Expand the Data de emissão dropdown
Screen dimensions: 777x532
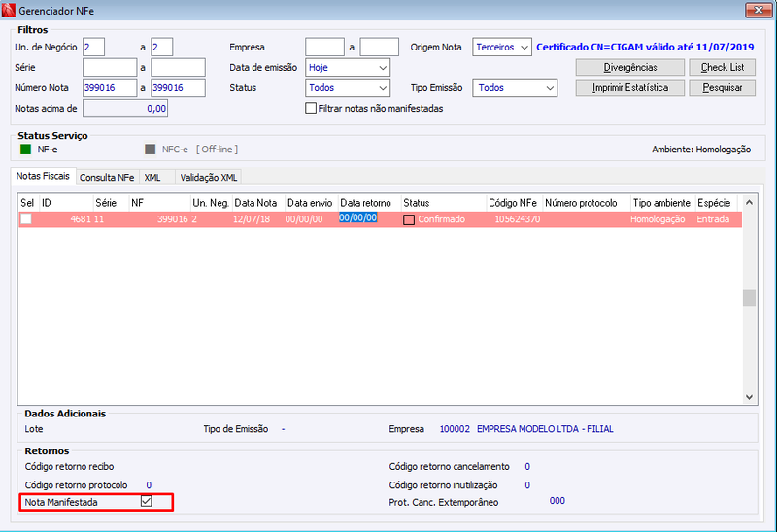[348, 67]
